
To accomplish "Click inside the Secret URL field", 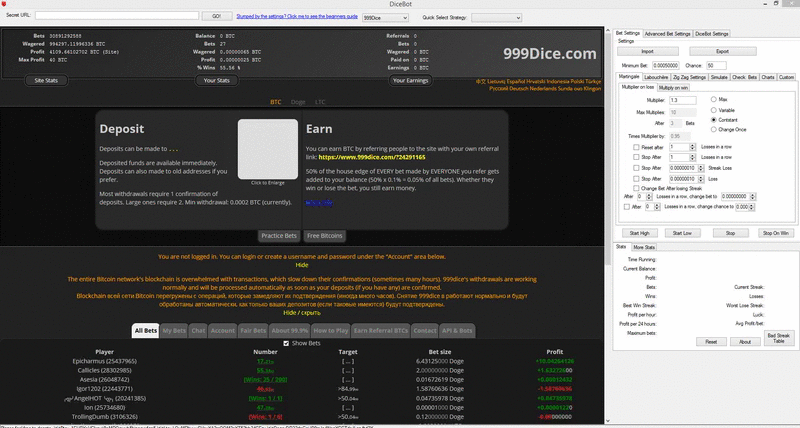I will point(117,16).
